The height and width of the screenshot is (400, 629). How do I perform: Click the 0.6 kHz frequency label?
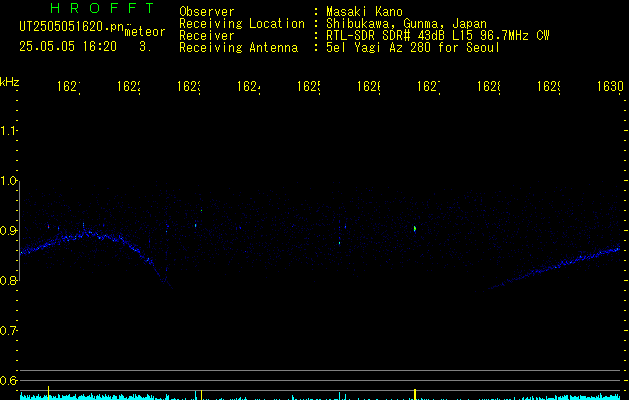pos(8,380)
